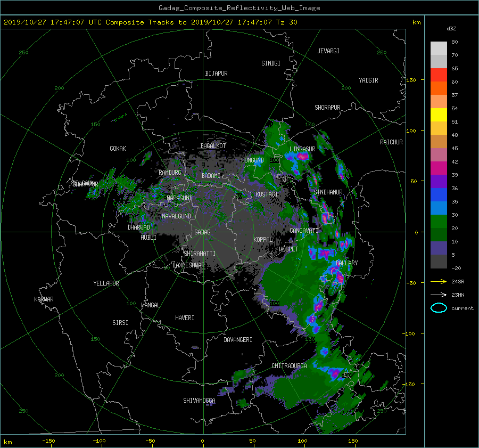Click the HAVERI city label
Image resolution: width=479 pixels, height=448 pixels.
pos(185,318)
